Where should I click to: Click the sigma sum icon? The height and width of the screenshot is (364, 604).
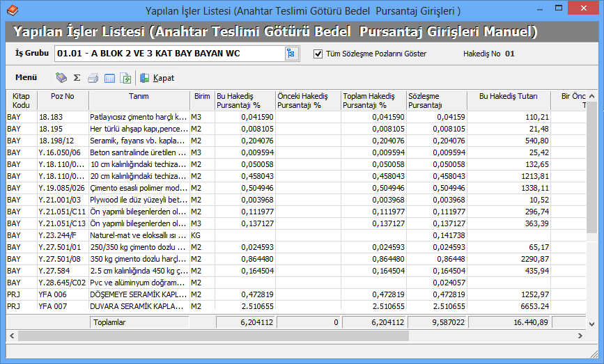(x=77, y=78)
